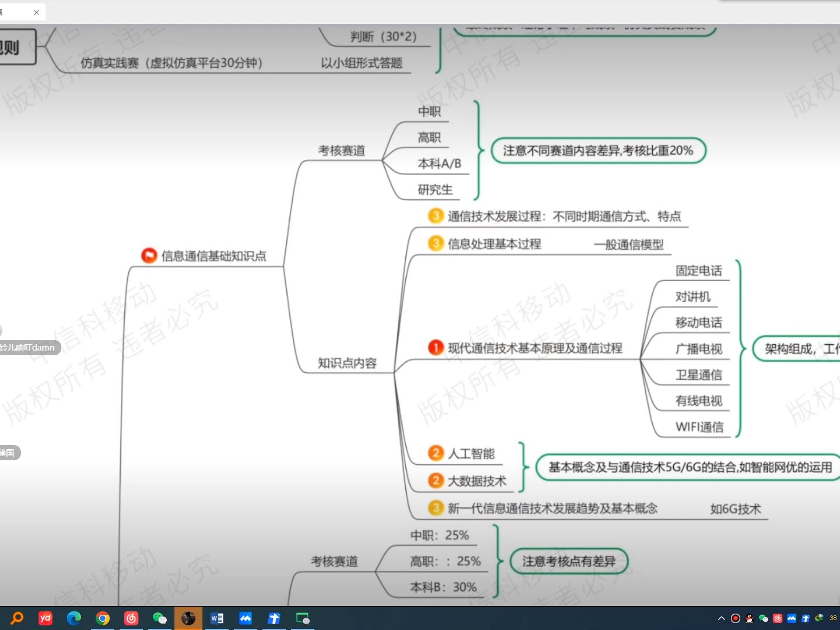Select 信息处理基本过程 topic
The width and height of the screenshot is (840, 630).
[495, 244]
